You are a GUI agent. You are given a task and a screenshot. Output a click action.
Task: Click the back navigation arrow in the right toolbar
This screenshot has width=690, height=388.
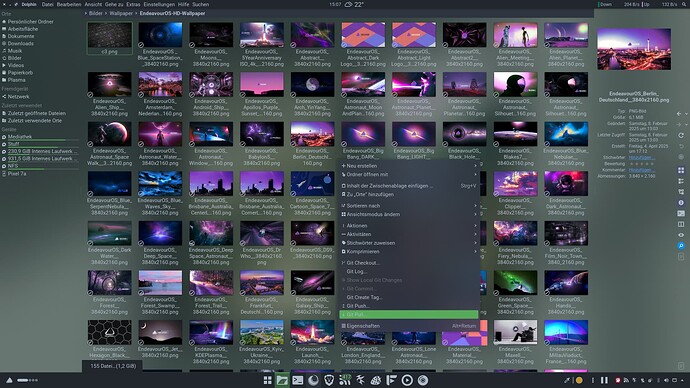679,114
